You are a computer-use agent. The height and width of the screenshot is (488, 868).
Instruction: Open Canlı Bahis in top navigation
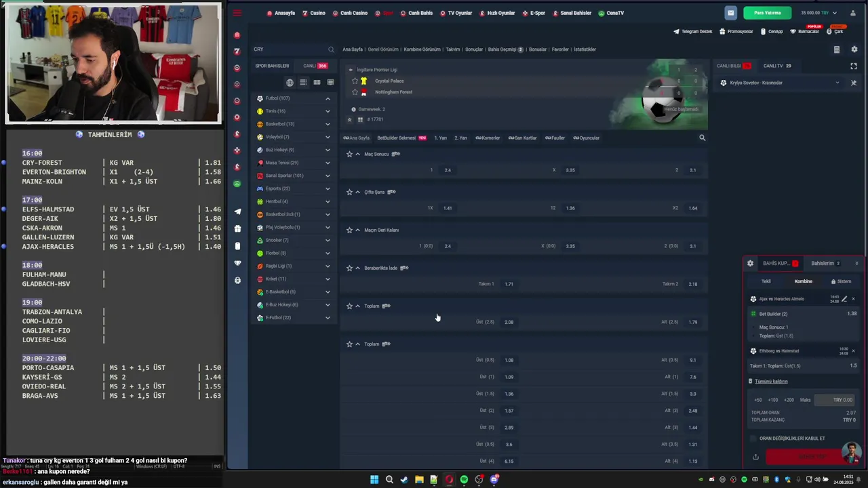click(416, 13)
